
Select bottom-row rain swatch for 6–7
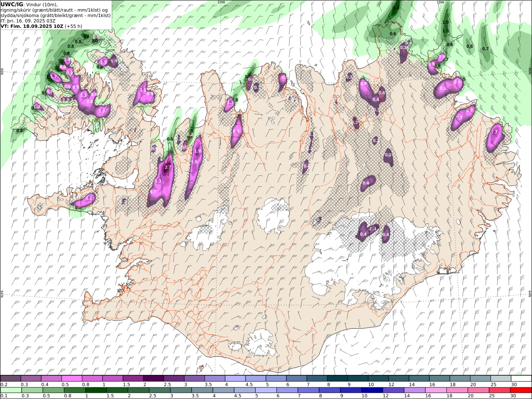[287, 390]
